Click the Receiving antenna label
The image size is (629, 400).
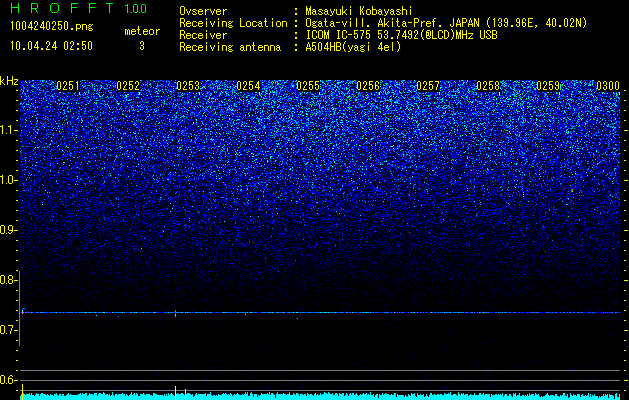(x=230, y=47)
